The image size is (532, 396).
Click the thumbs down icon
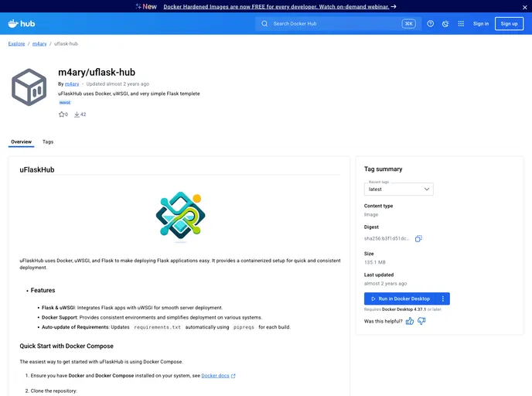[x=421, y=321]
